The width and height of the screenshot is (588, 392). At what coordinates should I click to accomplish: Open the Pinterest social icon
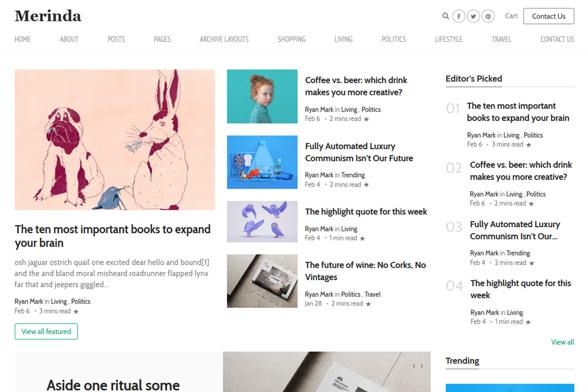488,16
